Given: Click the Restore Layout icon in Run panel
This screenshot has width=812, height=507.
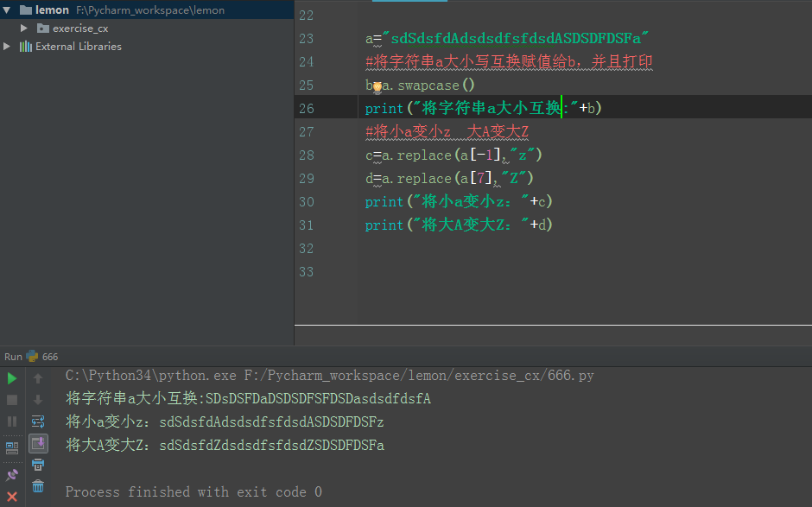Looking at the screenshot, I should coord(12,447).
